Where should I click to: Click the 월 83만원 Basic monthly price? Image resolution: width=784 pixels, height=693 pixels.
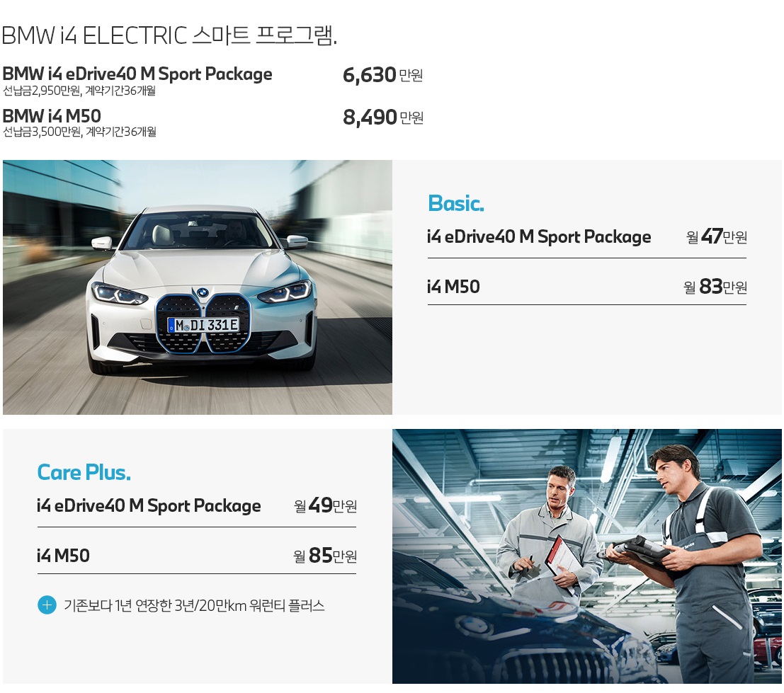[x=715, y=287]
